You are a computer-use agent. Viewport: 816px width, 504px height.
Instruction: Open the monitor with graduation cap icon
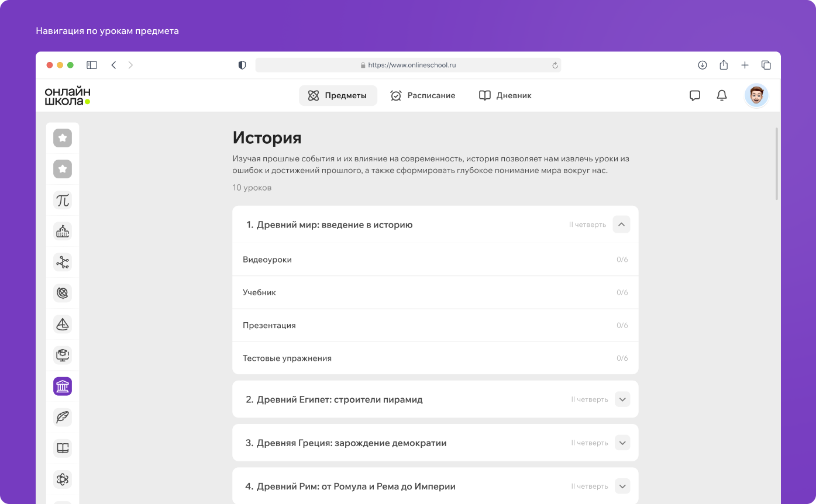(62, 355)
